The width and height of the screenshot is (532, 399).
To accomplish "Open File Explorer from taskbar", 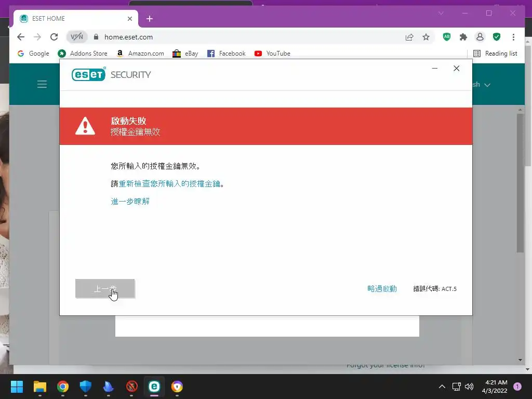I will 39,387.
